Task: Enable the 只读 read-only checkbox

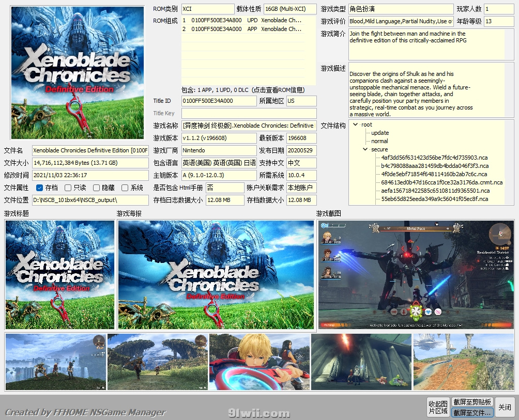Action: (68, 188)
